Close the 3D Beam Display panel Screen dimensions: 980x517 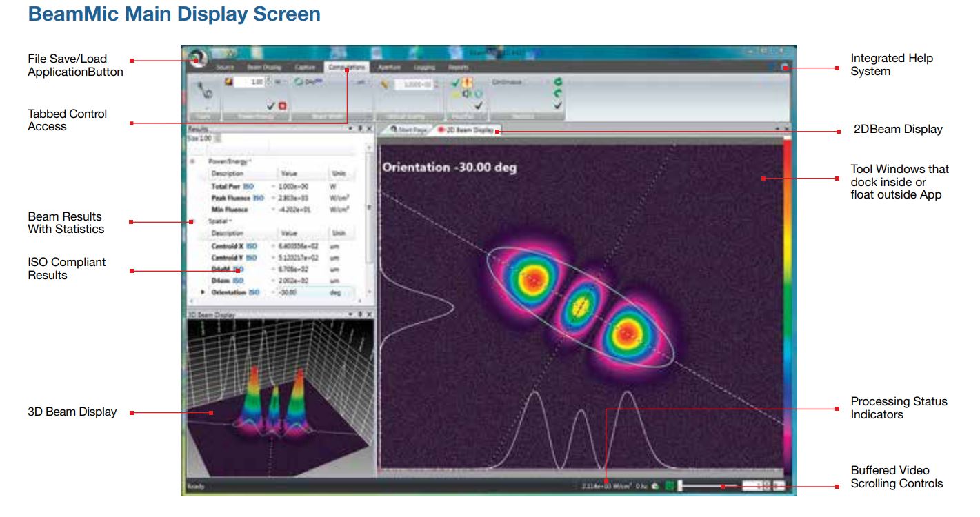tap(369, 314)
